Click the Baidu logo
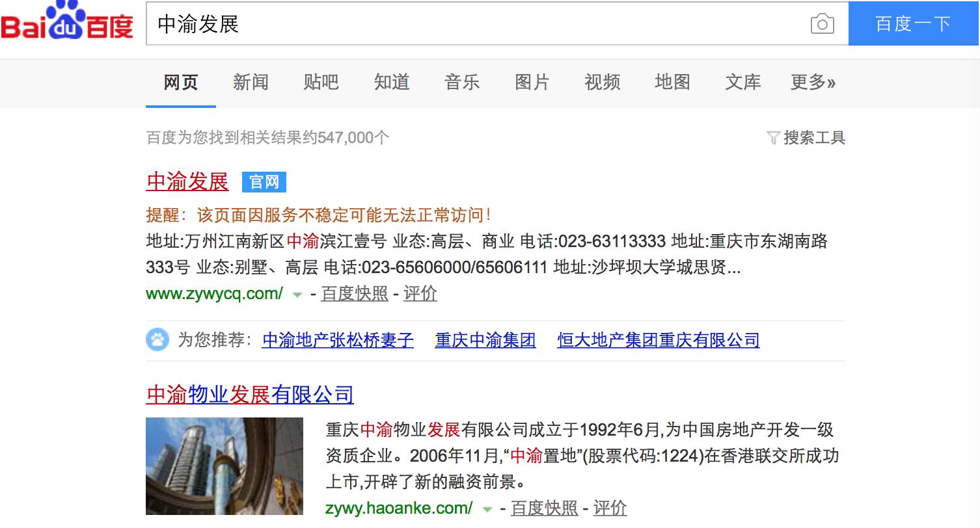This screenshot has width=980, height=528. coord(67,21)
